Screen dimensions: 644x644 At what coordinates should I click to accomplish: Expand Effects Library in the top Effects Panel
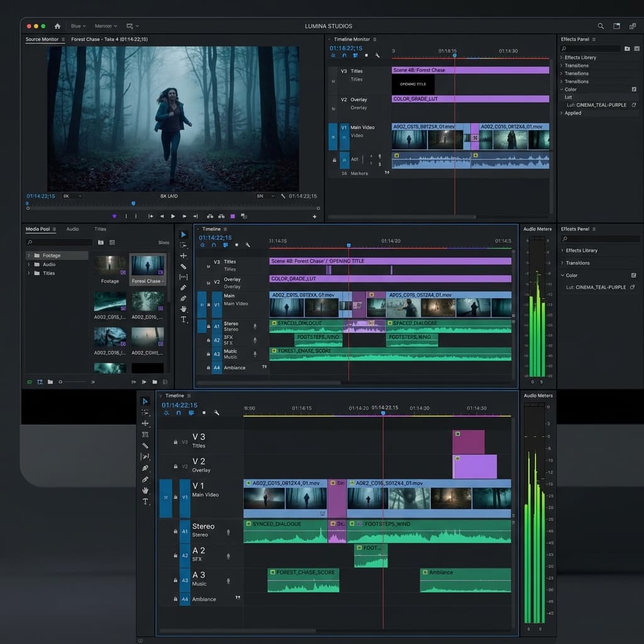(x=561, y=57)
